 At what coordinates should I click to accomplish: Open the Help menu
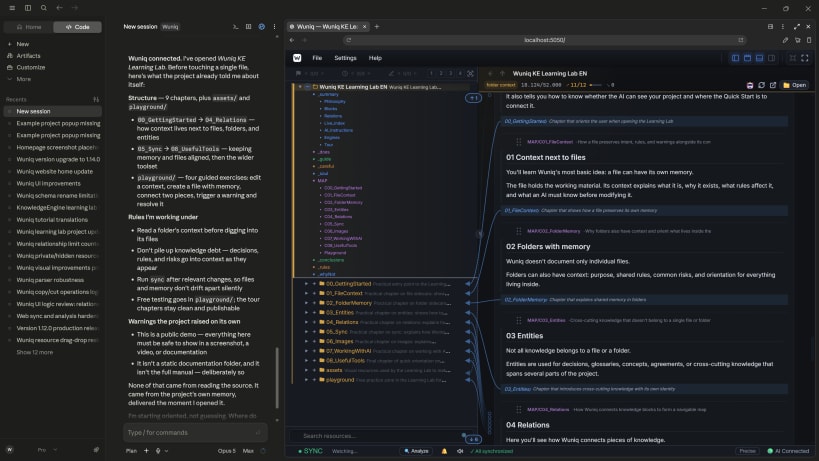[375, 58]
